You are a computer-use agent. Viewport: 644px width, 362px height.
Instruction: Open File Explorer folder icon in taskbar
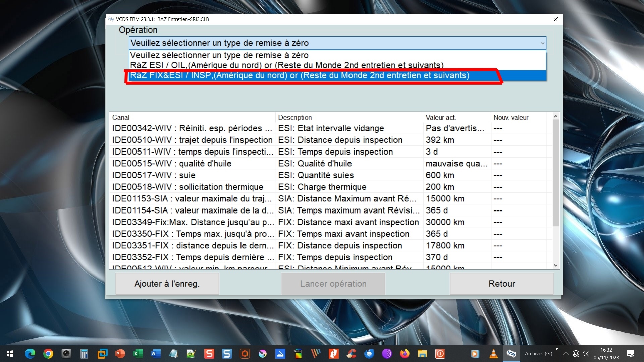(x=422, y=354)
